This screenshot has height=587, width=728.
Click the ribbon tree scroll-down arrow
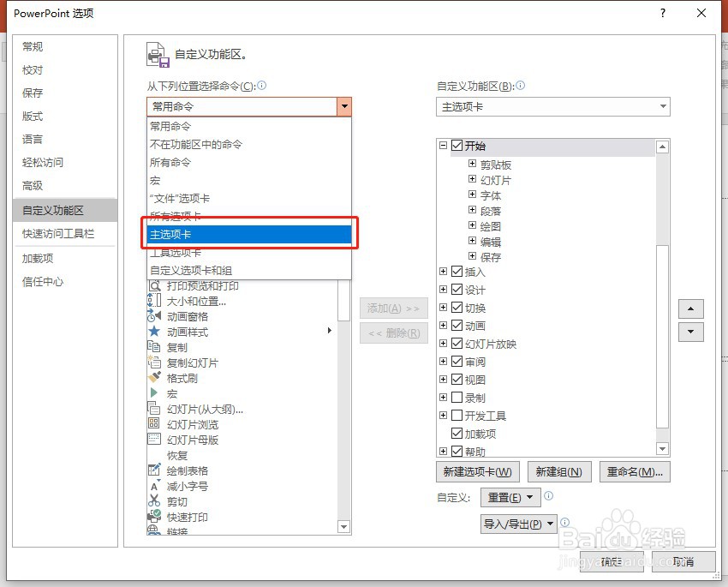(662, 449)
